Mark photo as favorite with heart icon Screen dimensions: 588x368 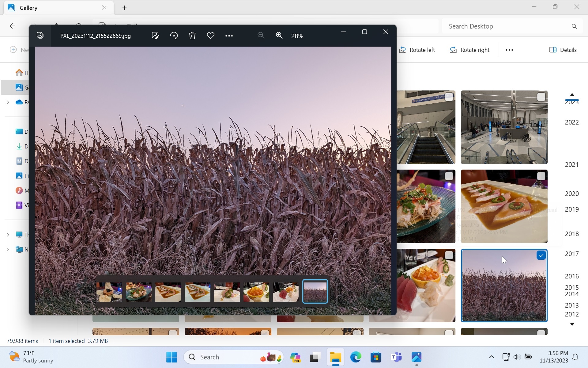(211, 36)
